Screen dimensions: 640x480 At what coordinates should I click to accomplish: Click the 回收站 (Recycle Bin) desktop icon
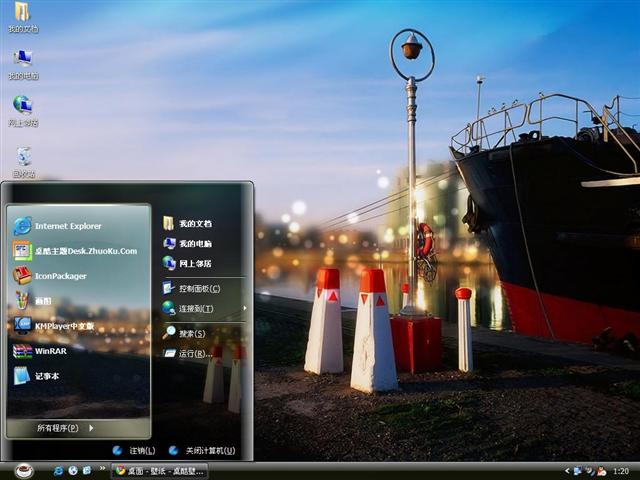pyautogui.click(x=23, y=158)
